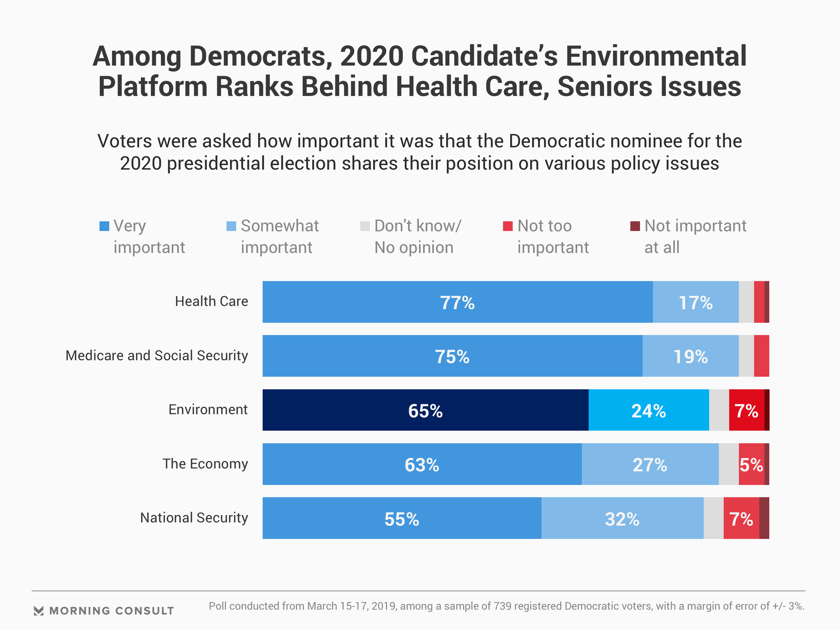This screenshot has height=630, width=840.
Task: Click the 75% Medicare and Social Security segment
Action: click(x=452, y=356)
